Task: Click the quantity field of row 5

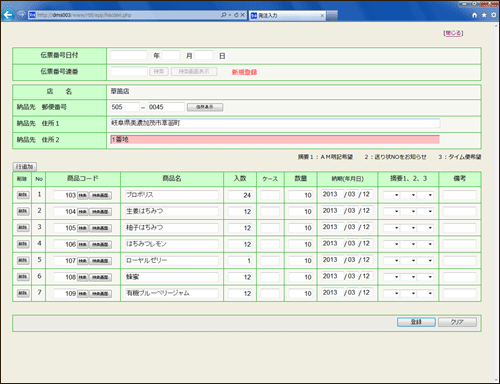Action: 300,261
